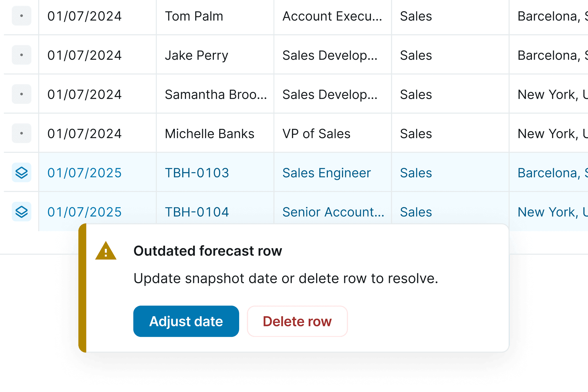Click the row handle icon next to Michelle Banks
The height and width of the screenshot is (392, 588).
coord(21,133)
